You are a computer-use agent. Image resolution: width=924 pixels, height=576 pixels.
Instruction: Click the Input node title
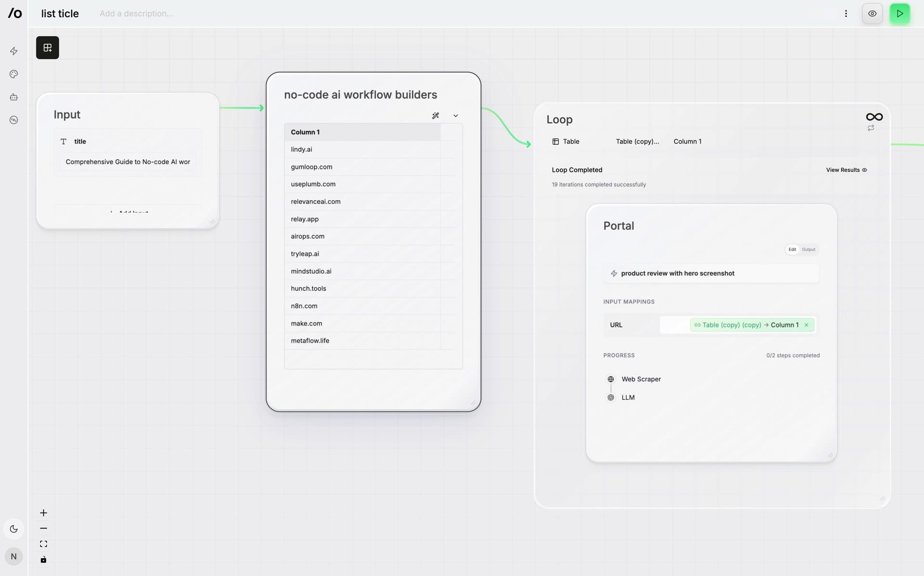pyautogui.click(x=67, y=115)
